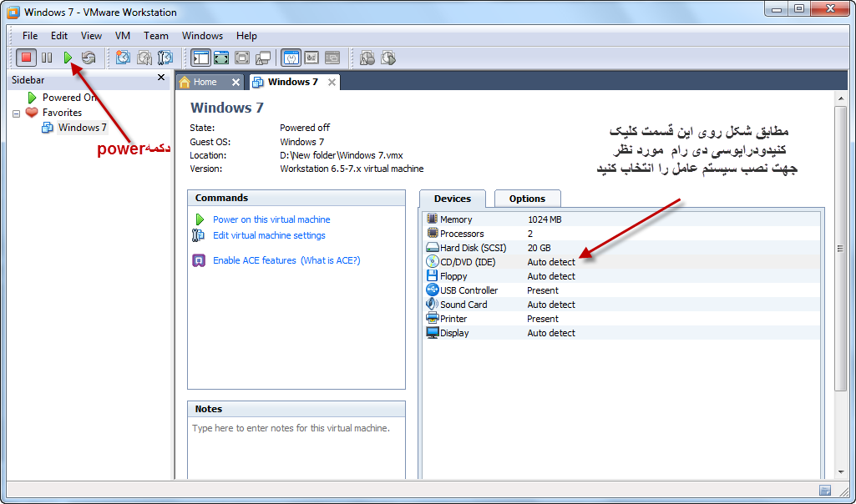Image resolution: width=856 pixels, height=504 pixels.
Task: Click Edit virtual machine settings link
Action: point(269,235)
